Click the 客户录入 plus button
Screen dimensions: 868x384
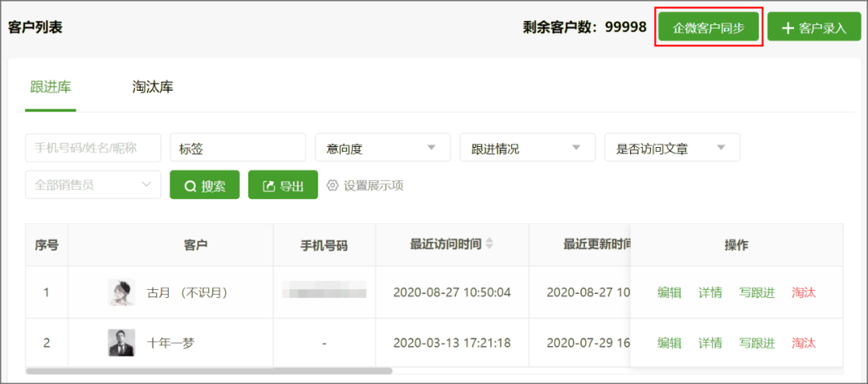(813, 27)
